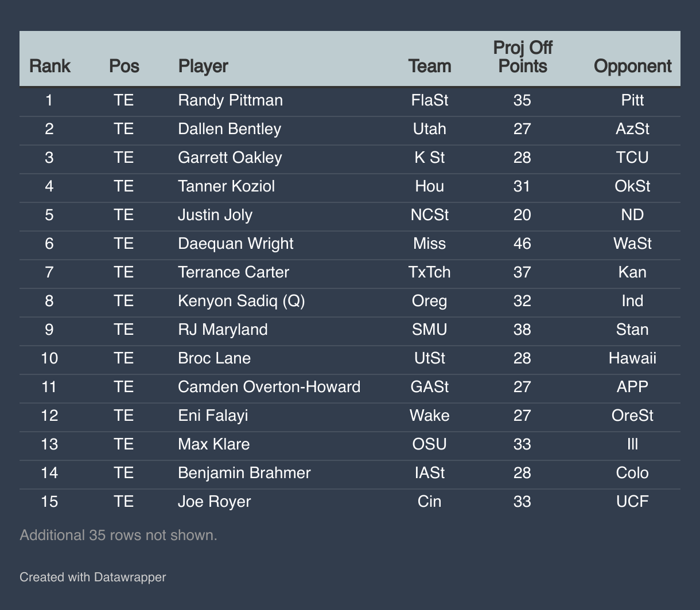Select the Joe Royer row name
This screenshot has width=700, height=610.
(215, 502)
